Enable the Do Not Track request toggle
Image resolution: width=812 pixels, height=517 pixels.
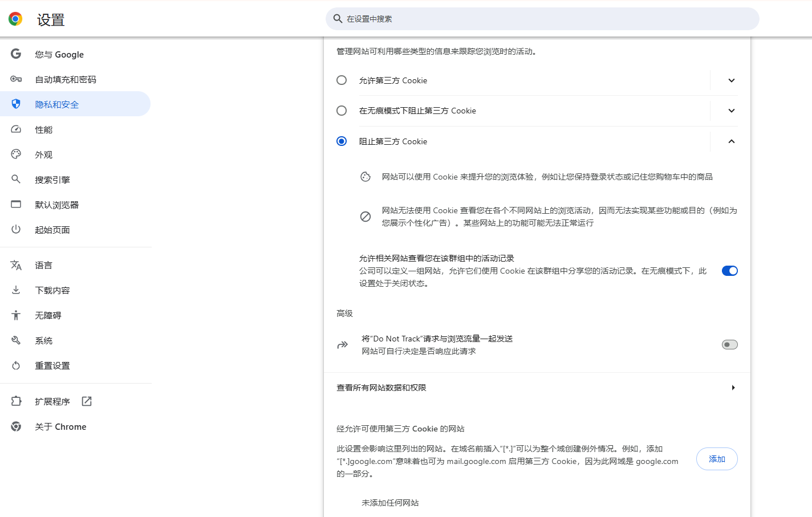[x=730, y=345]
